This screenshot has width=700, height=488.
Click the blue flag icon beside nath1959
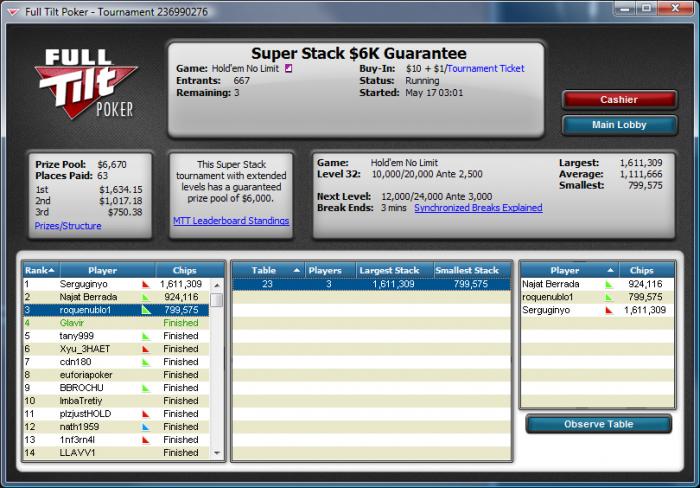[146, 427]
